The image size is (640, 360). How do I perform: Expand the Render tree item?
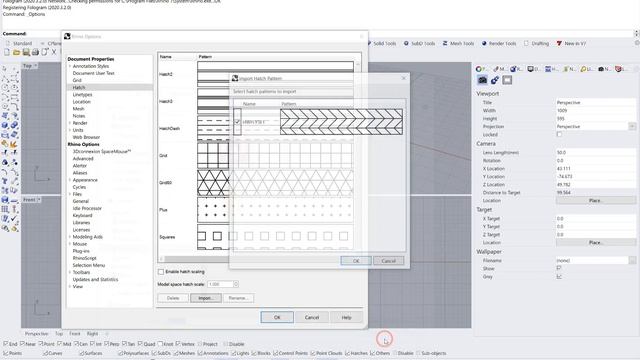coord(70,123)
